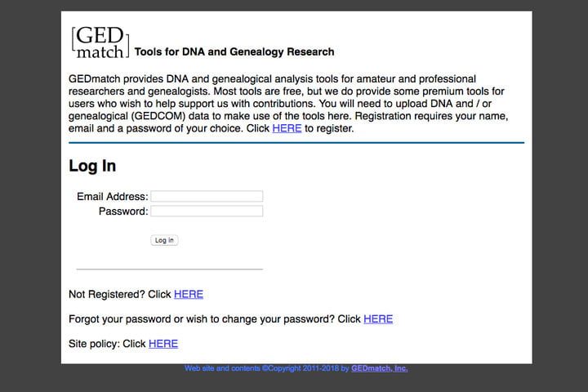
Task: Click the Tools for DNA and Genealogy Research tagline
Action: point(234,51)
